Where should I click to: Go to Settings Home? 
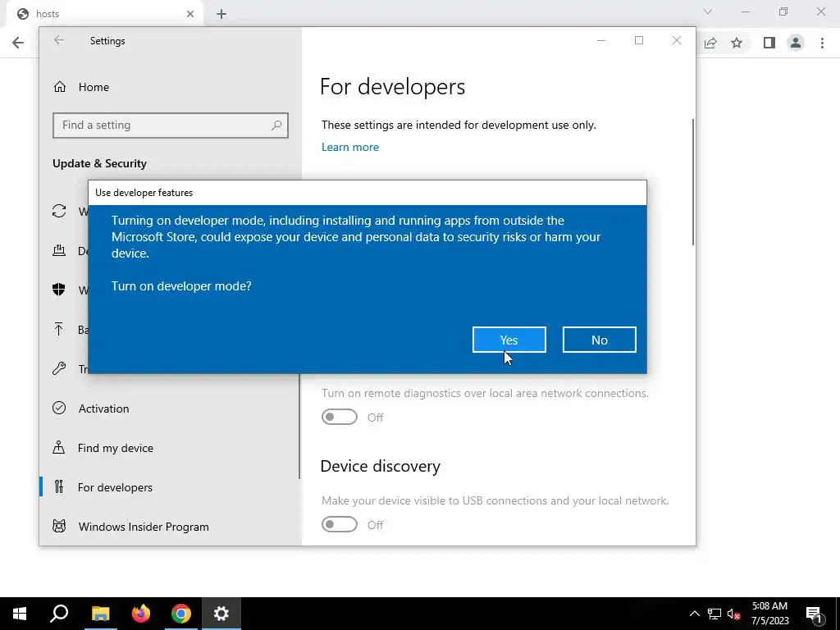click(x=94, y=87)
